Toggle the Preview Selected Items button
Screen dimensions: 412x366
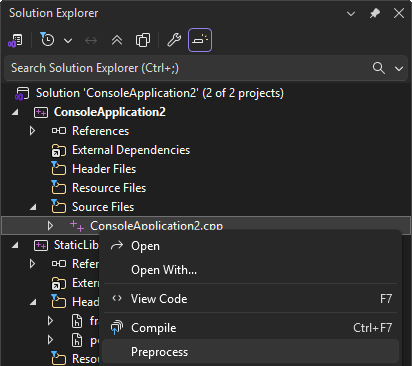tap(200, 40)
